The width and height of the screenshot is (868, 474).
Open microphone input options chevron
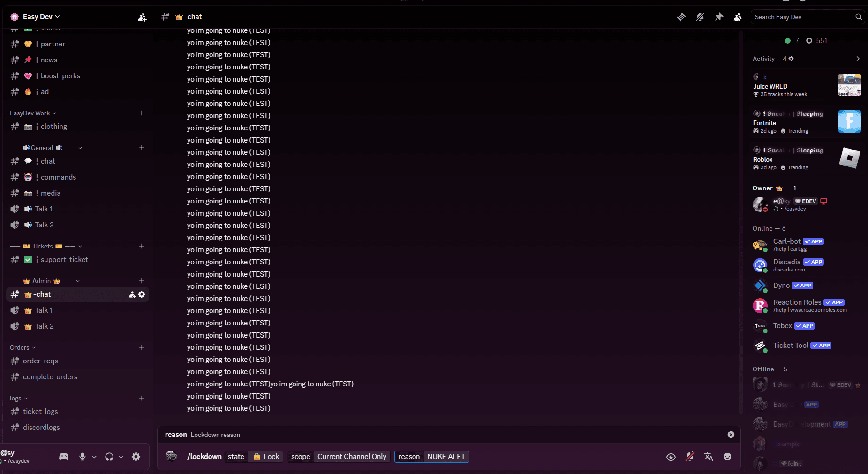(94, 457)
